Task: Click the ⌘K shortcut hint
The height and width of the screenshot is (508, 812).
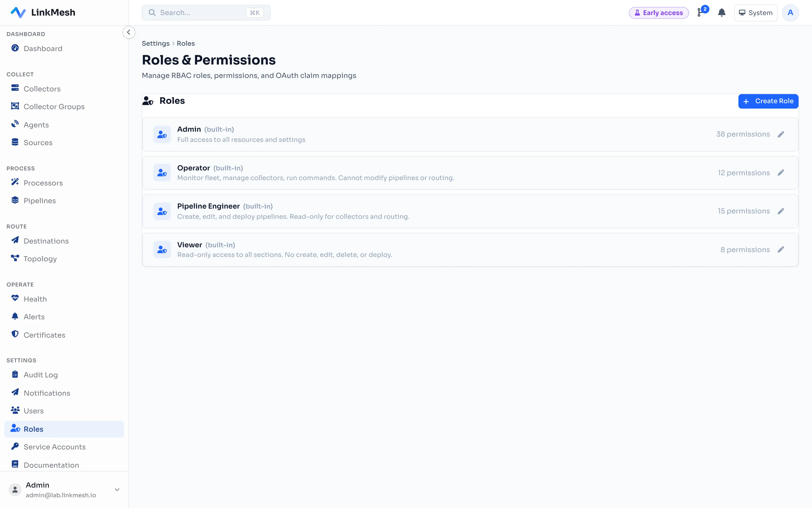Action: [255, 13]
